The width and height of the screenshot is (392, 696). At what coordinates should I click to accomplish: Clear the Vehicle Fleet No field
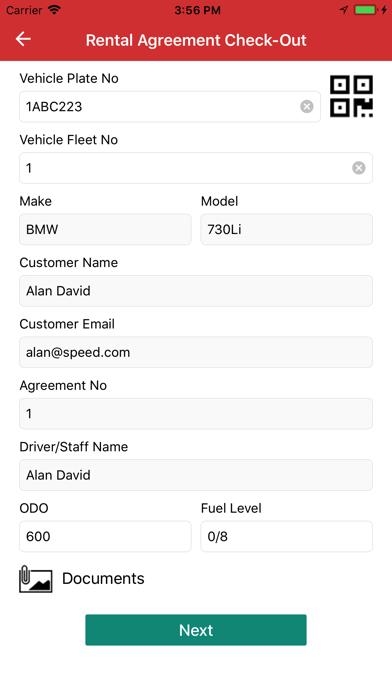tap(359, 168)
